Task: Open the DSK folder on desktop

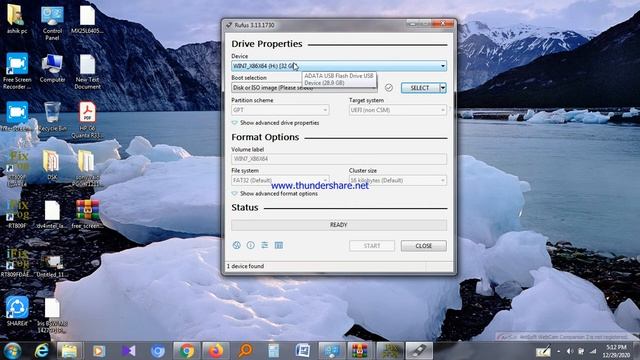Action: (52, 165)
